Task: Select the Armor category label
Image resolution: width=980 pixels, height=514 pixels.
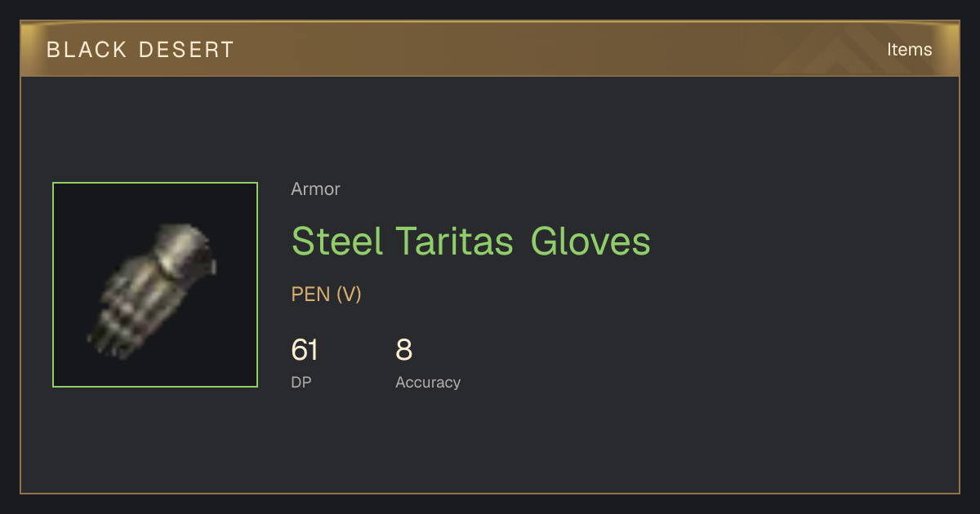Action: (315, 189)
